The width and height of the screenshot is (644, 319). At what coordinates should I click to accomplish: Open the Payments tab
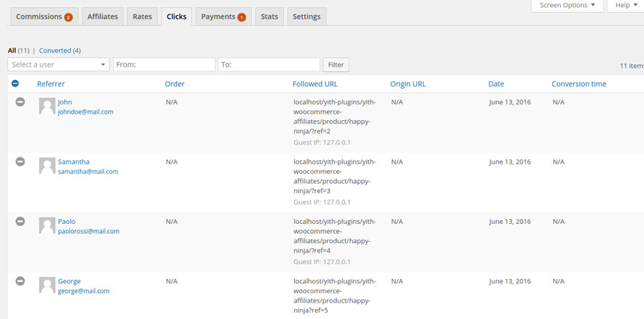pyautogui.click(x=223, y=16)
